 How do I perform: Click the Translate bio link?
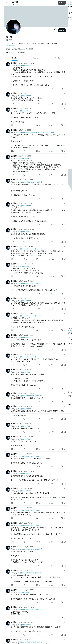pyautogui.click(x=10, y=46)
